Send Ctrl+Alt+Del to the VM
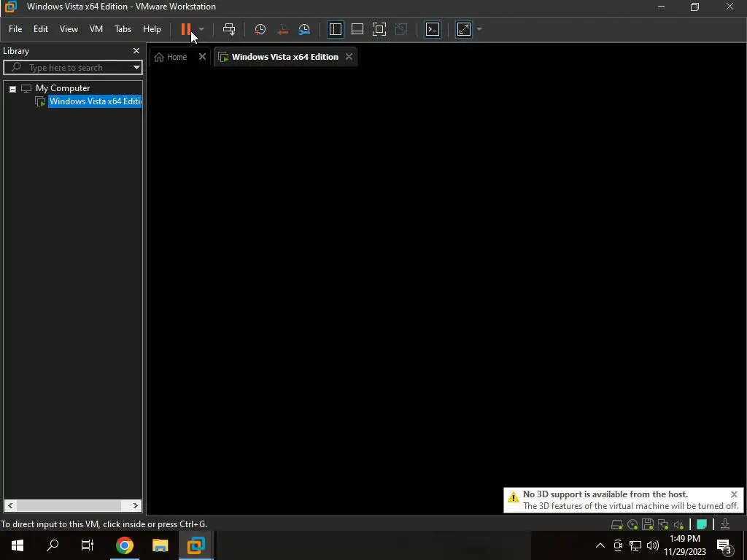This screenshot has height=560, width=747. tap(229, 29)
